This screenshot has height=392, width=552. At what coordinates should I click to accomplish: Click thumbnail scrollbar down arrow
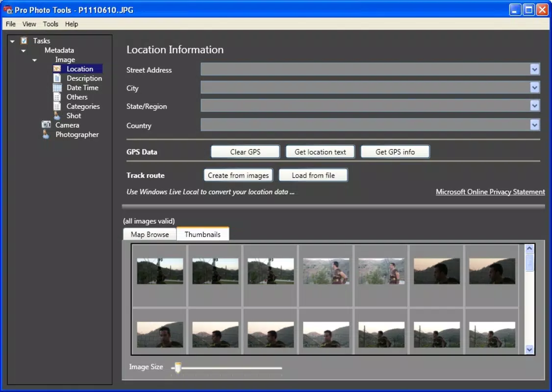pos(529,349)
